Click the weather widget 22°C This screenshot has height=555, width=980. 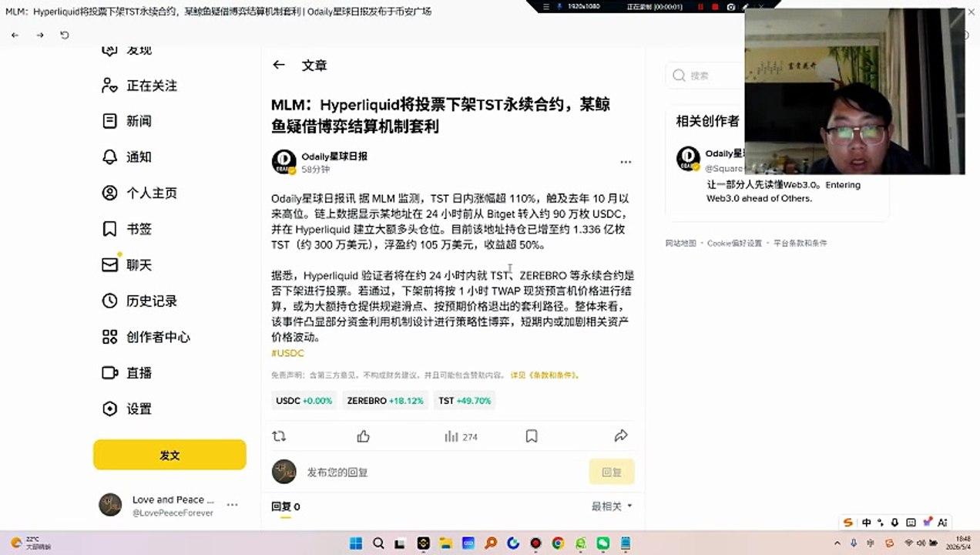pos(31,543)
